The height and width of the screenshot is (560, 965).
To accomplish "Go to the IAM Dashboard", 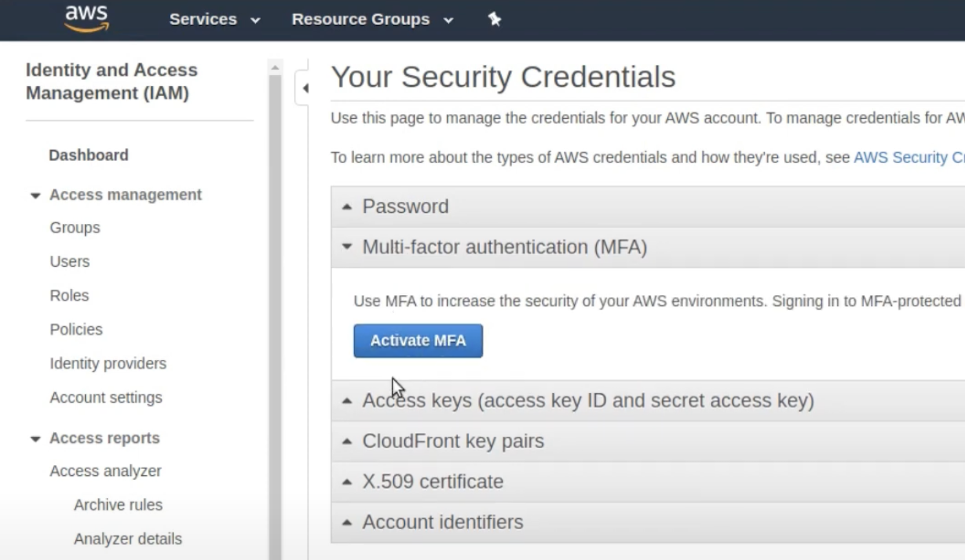I will [x=89, y=155].
